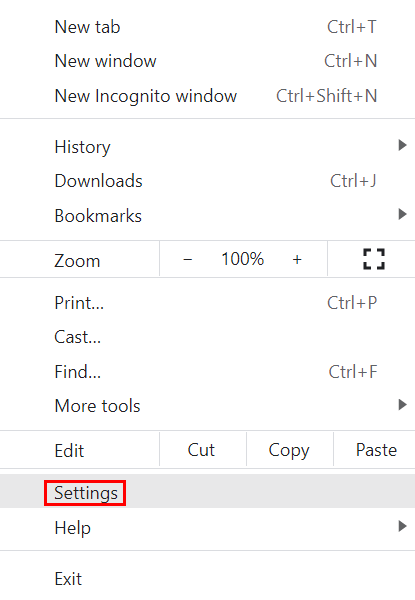Select Exit to quit Chrome

click(x=207, y=579)
